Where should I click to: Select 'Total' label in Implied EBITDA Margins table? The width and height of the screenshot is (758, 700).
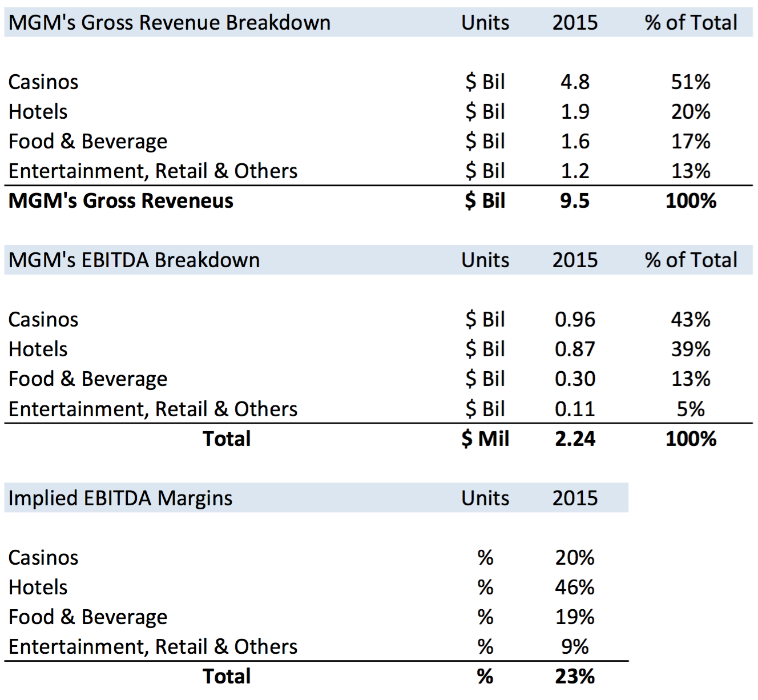tap(227, 677)
